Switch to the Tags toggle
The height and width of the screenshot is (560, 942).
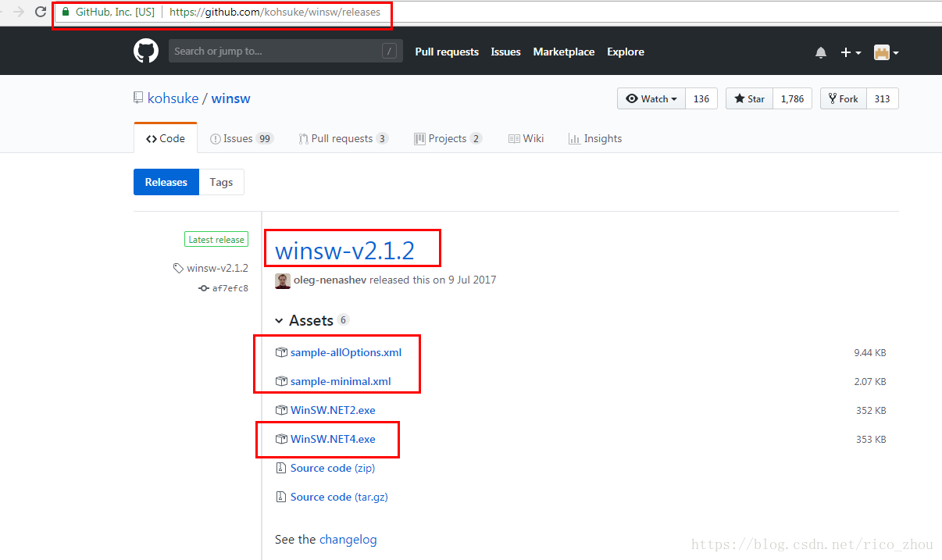221,181
